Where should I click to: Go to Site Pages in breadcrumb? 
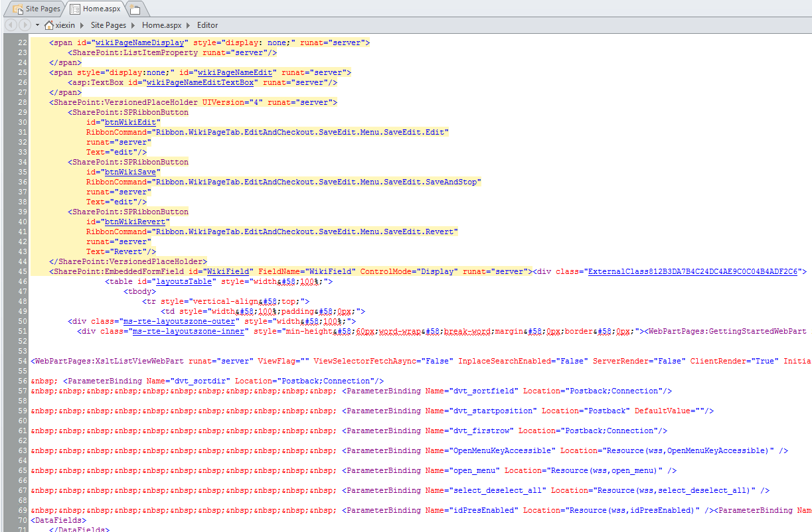point(108,25)
